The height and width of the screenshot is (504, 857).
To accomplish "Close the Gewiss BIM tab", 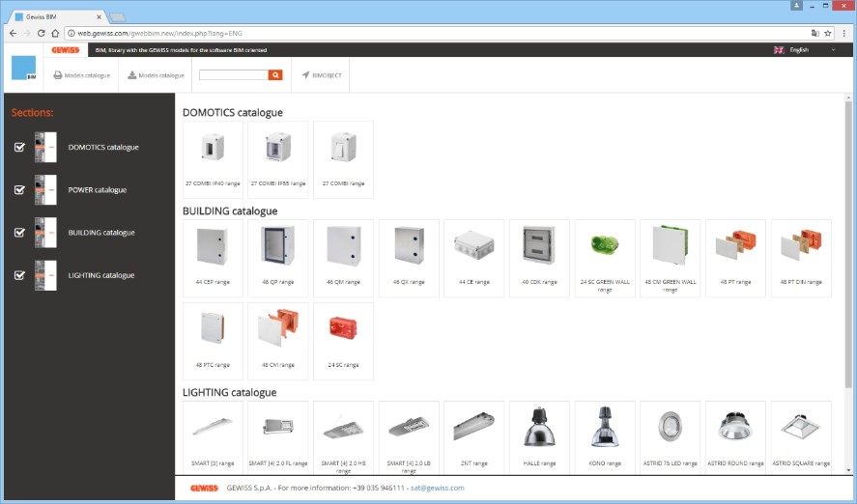I will coord(99,17).
